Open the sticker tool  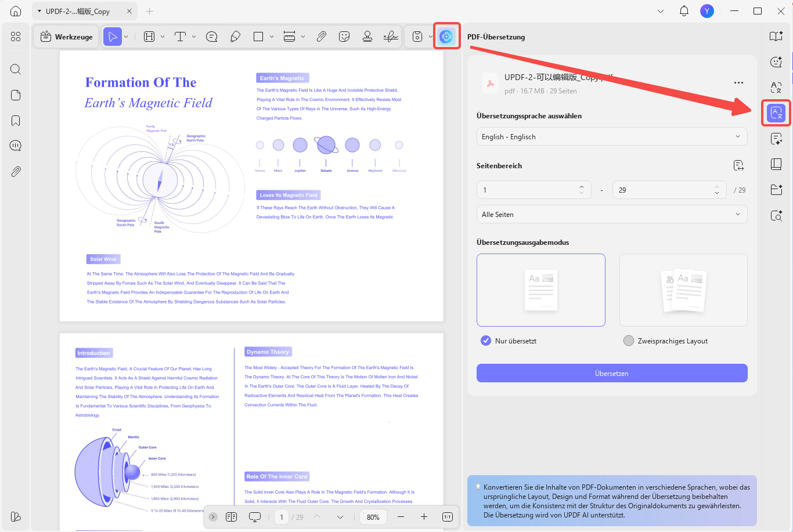pyautogui.click(x=344, y=37)
